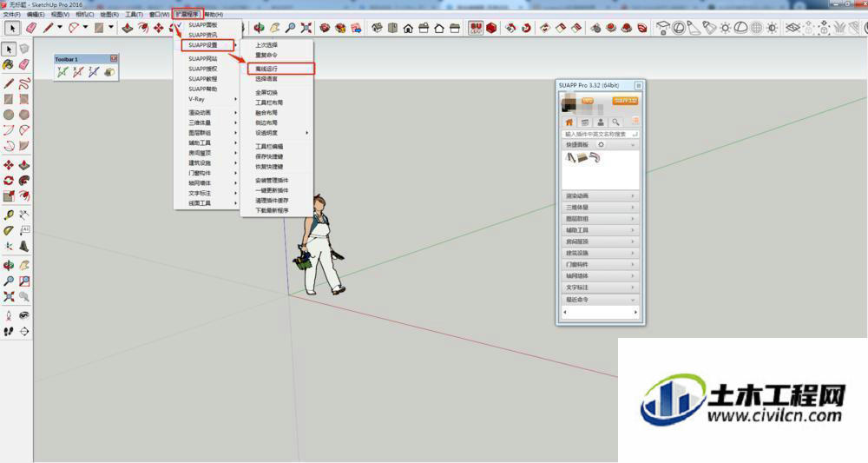Image resolution: width=868 pixels, height=463 pixels.
Task: Click the Zoom magnifier in top toolbar
Action: pos(290,28)
